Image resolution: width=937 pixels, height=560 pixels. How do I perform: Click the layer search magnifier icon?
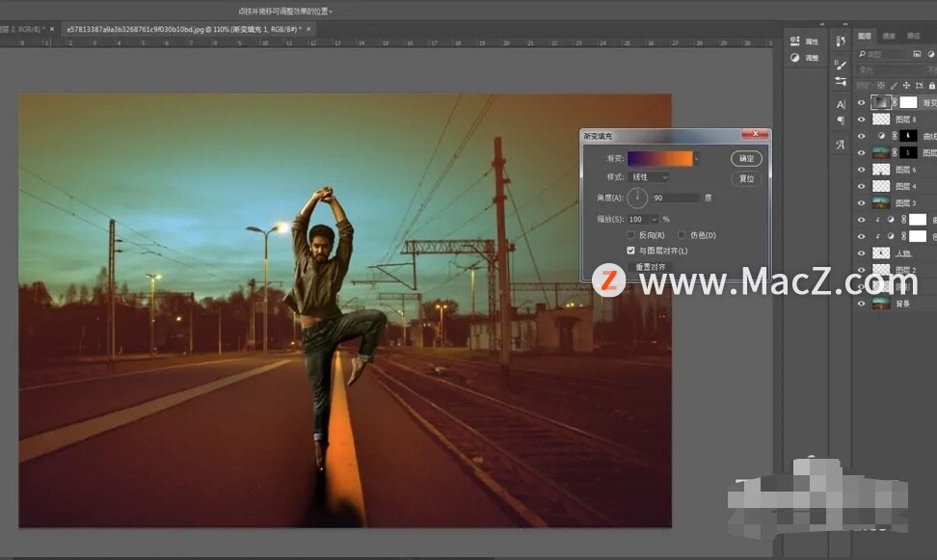863,54
